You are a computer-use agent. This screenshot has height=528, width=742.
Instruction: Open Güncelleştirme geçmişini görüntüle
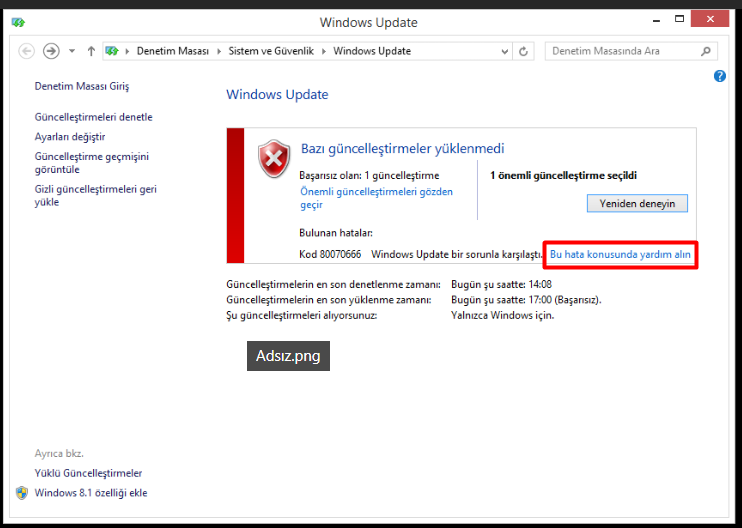pos(92,163)
